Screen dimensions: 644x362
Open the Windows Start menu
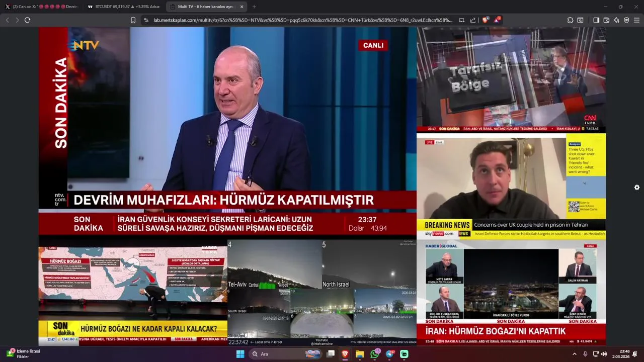point(240,354)
